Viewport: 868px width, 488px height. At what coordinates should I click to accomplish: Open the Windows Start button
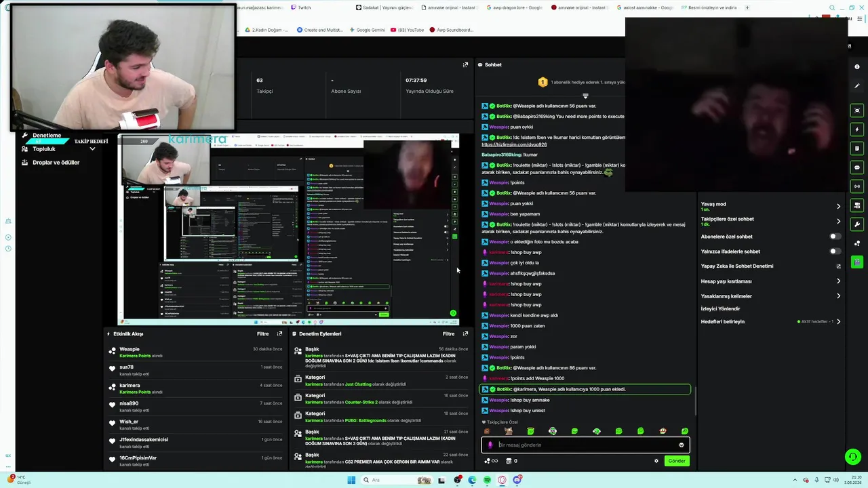click(351, 480)
